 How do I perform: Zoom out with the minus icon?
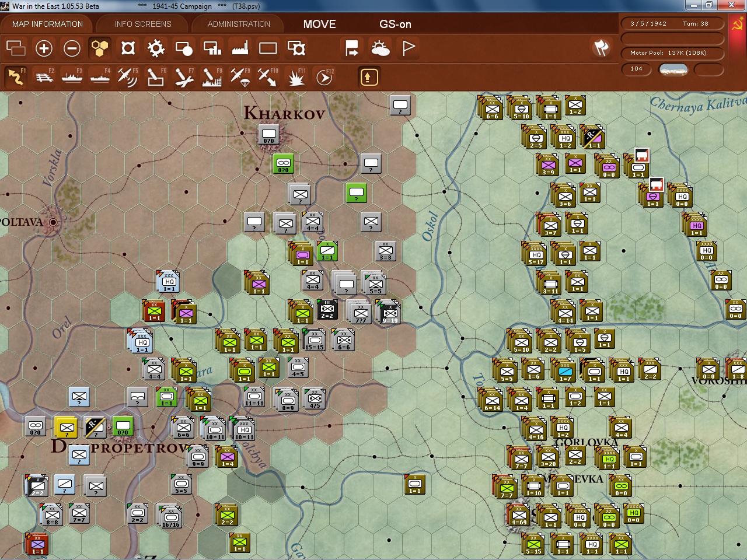point(72,48)
